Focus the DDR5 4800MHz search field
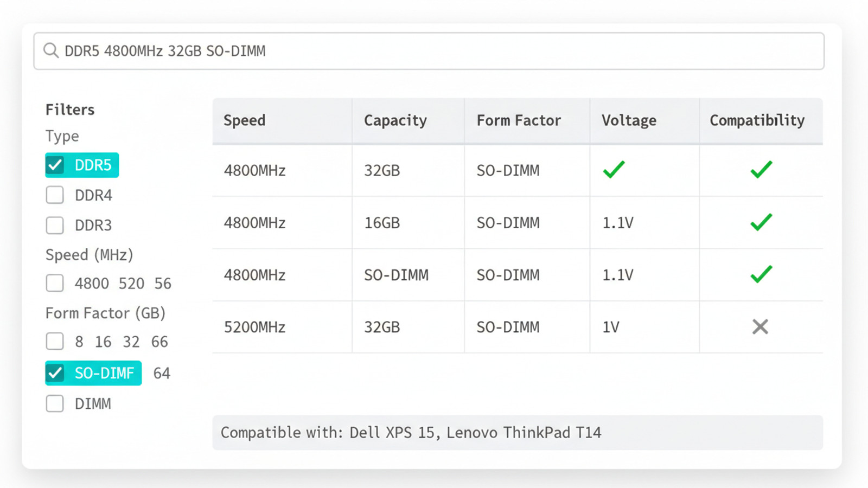The height and width of the screenshot is (488, 868). pos(434,51)
